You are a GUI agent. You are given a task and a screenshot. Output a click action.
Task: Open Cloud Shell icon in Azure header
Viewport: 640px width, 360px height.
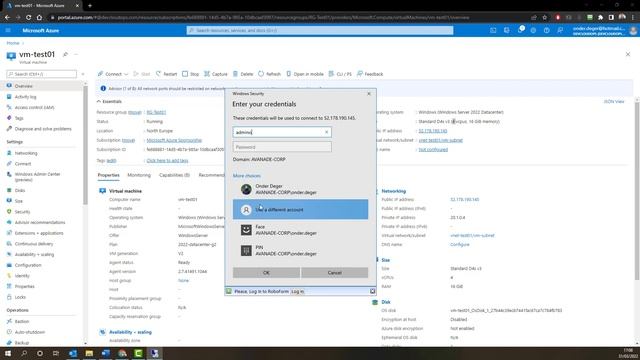[493, 30]
